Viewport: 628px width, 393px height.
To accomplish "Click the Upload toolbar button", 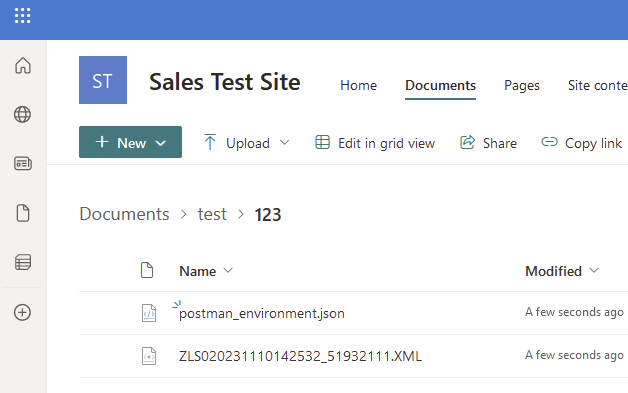I will (x=237, y=143).
